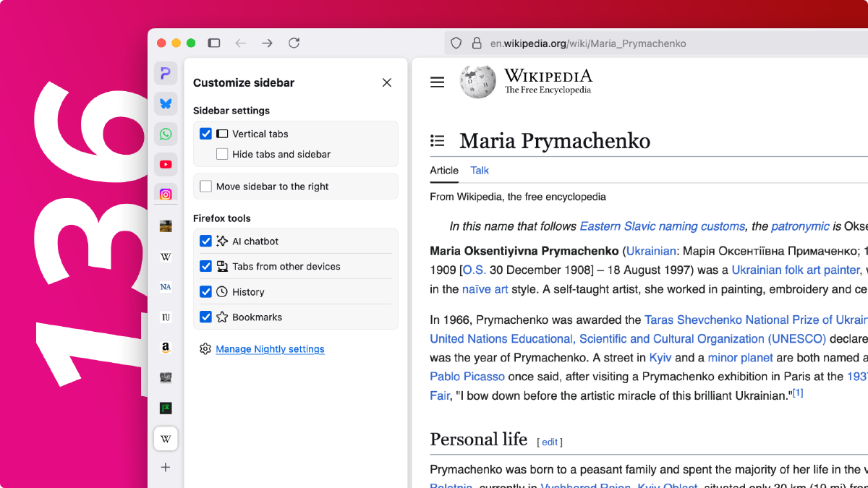The image size is (868, 488).
Task: Follow the Eastern Slavic naming customs link
Action: 662,226
